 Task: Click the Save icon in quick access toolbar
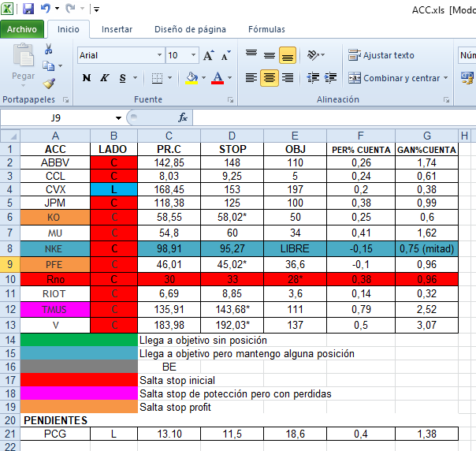click(x=28, y=9)
